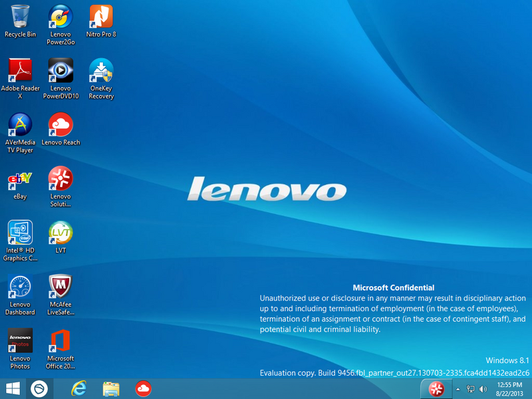Click the OneKey Recovery icon
Viewport: 532px width, 399px height.
(x=101, y=70)
